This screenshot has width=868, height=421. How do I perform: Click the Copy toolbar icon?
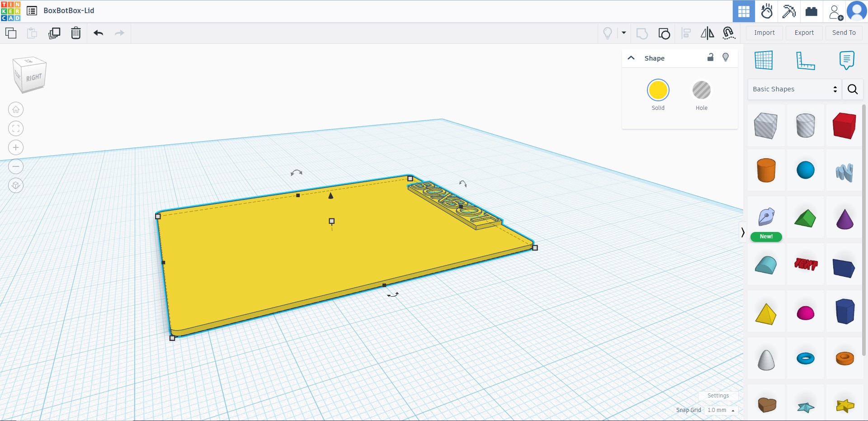click(11, 33)
